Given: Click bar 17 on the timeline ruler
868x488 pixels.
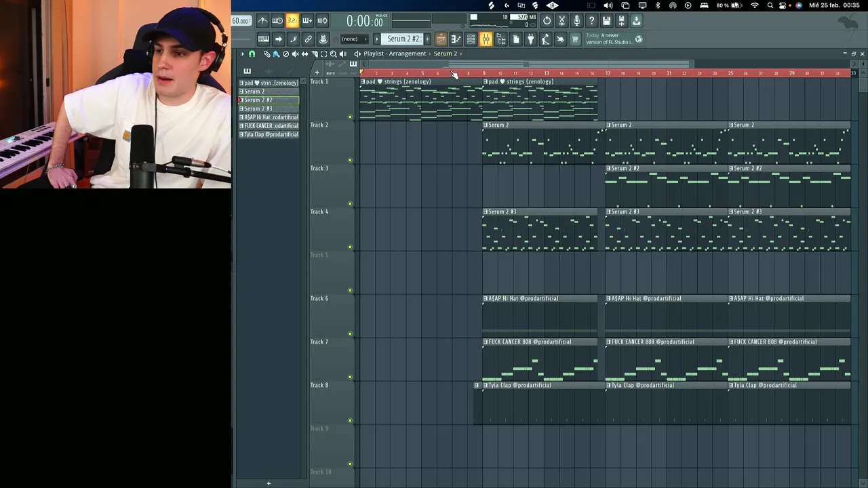Looking at the screenshot, I should tap(608, 73).
